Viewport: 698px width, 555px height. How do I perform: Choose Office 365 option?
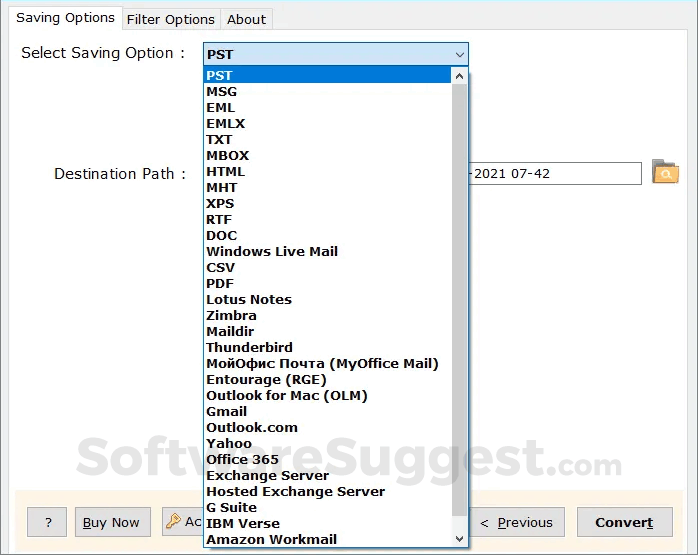click(327, 460)
